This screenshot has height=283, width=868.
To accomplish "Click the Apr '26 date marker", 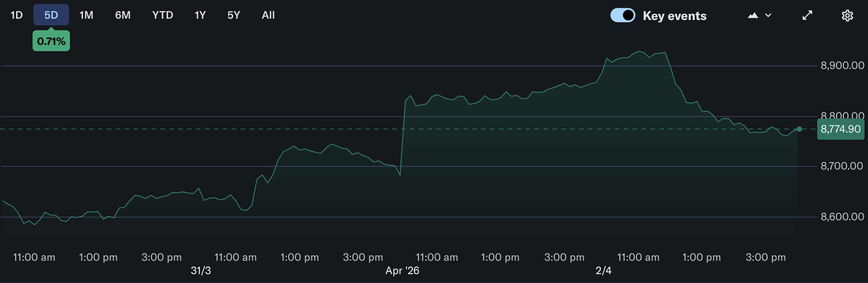I will click(402, 271).
